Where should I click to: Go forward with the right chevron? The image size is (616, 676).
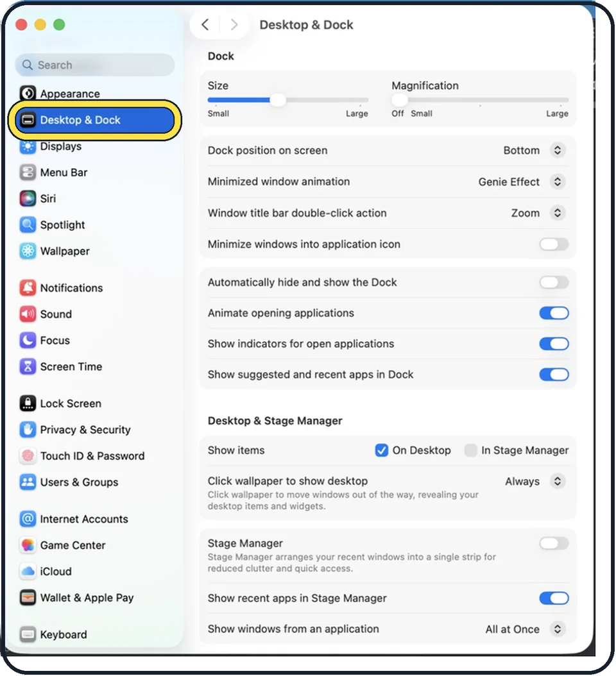tap(234, 24)
